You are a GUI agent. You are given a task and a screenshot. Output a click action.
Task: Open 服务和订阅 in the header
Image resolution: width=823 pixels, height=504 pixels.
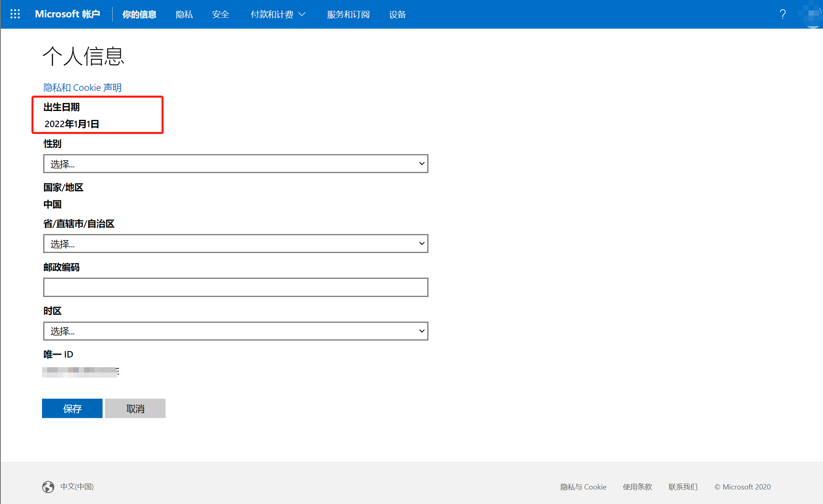pos(348,15)
